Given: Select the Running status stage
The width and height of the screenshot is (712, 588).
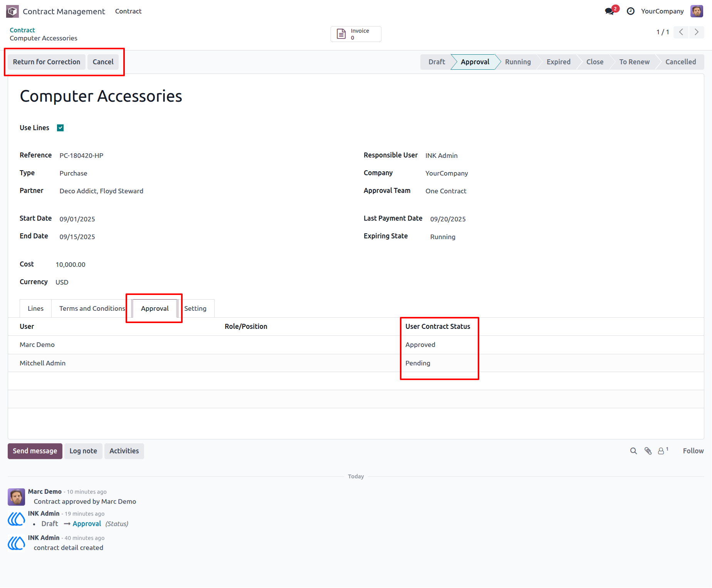Looking at the screenshot, I should tap(518, 62).
